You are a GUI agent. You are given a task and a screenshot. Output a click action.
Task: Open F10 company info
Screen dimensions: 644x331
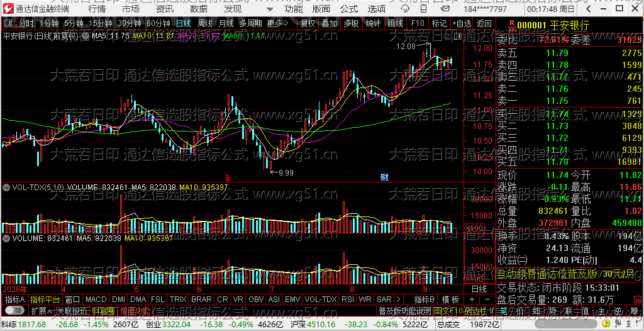[418, 24]
